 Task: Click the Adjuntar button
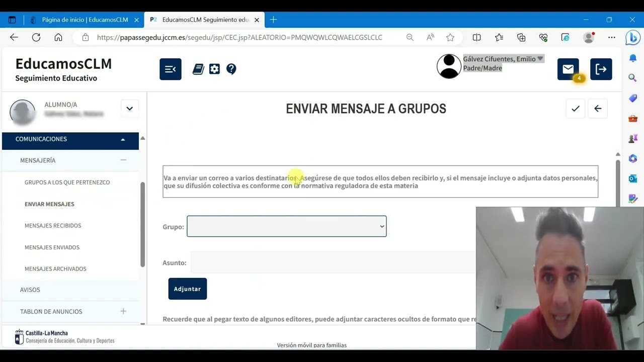tap(187, 289)
